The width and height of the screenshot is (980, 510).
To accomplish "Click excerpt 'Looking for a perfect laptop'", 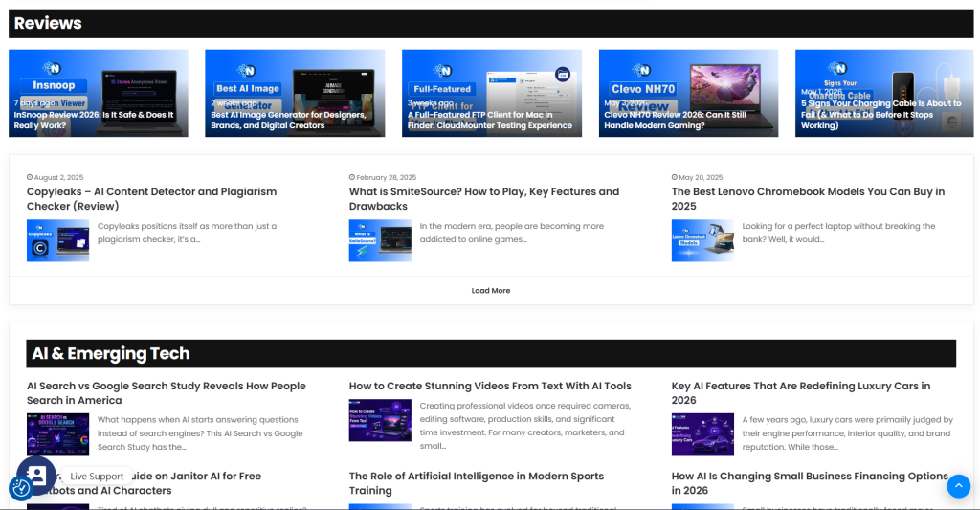I will (x=838, y=233).
